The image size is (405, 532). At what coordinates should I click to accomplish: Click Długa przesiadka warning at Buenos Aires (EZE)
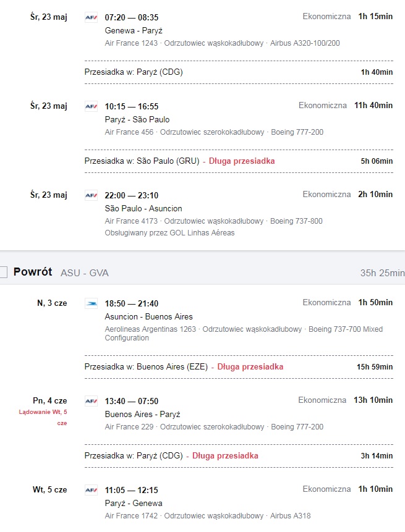coord(250,367)
